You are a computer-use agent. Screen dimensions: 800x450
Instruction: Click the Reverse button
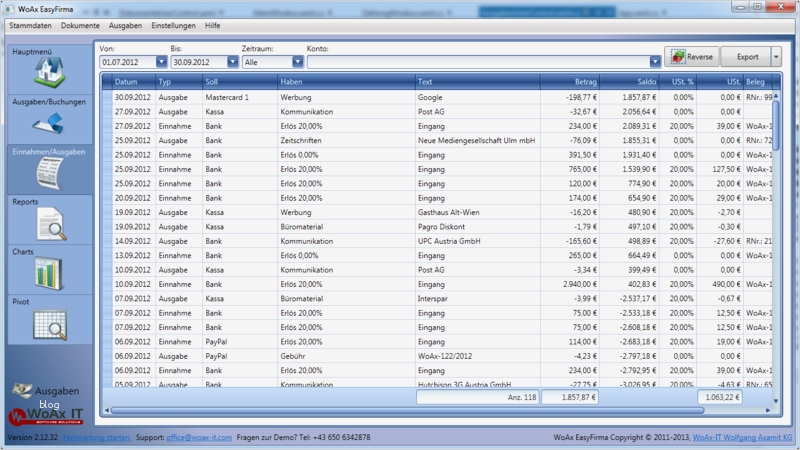(692, 57)
